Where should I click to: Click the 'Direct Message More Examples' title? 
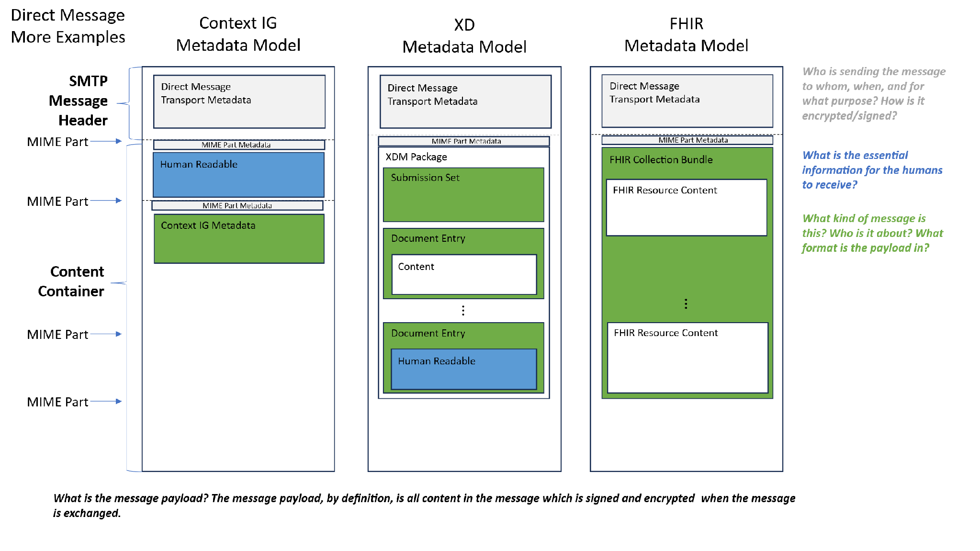click(x=68, y=26)
